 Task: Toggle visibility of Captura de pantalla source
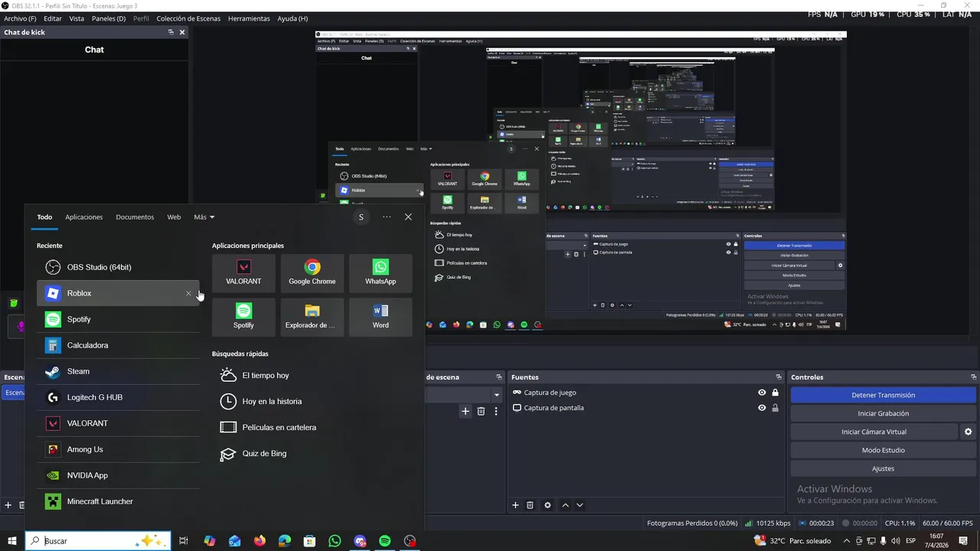(762, 408)
